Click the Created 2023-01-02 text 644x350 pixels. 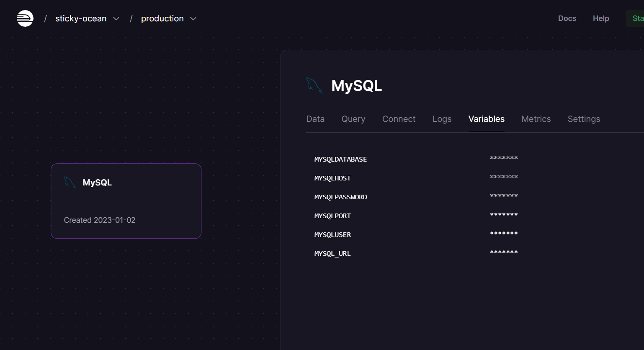point(100,220)
